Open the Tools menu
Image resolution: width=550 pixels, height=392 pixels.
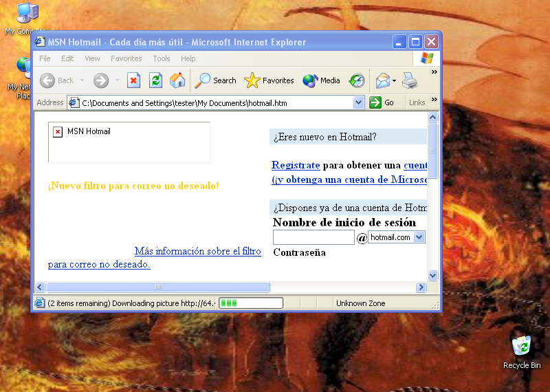tap(162, 58)
